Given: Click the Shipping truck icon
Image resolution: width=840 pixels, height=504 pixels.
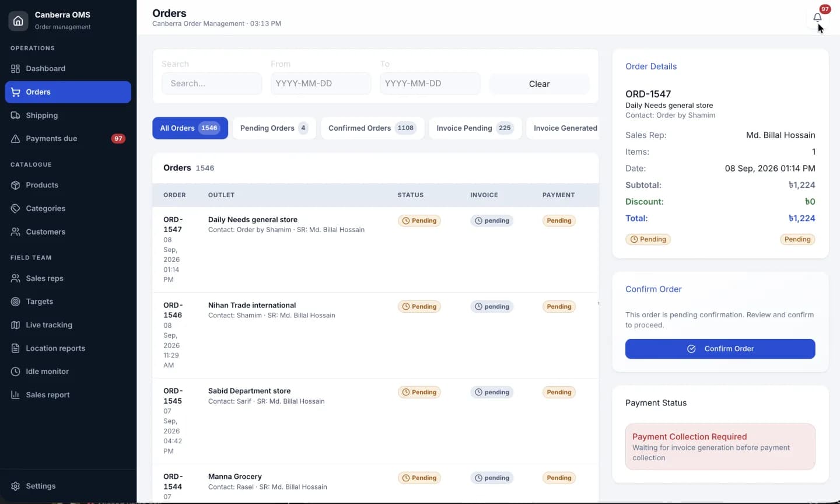Looking at the screenshot, I should (16, 116).
